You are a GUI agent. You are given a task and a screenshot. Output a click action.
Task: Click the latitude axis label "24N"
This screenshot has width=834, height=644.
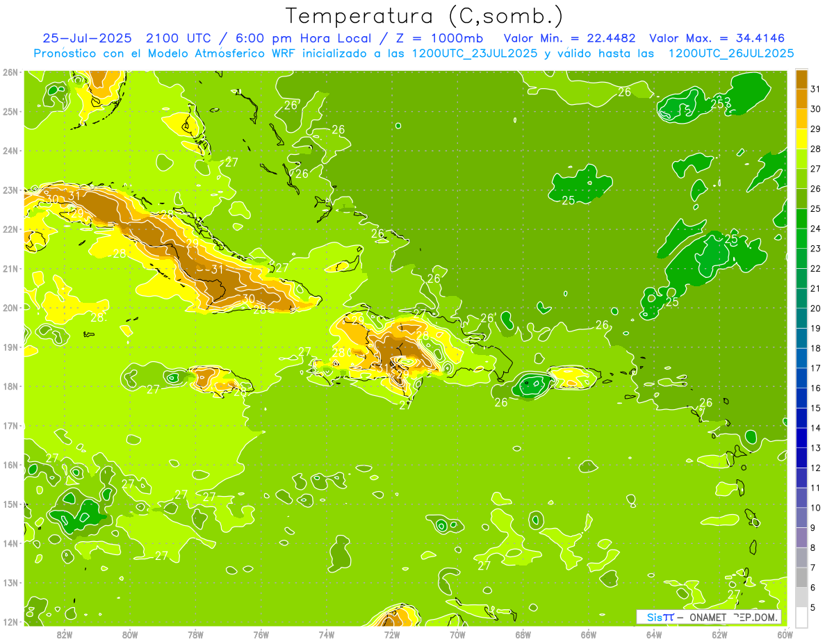(10, 151)
